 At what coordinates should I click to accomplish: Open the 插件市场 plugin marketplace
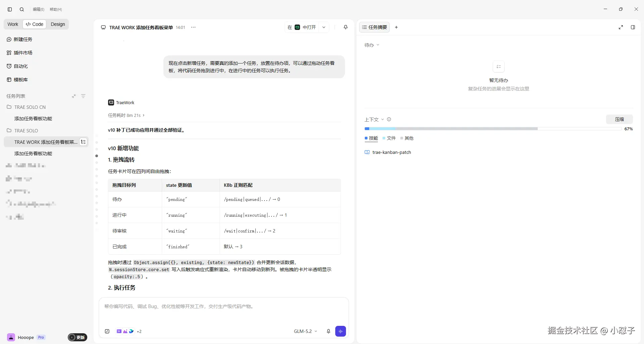point(19,53)
